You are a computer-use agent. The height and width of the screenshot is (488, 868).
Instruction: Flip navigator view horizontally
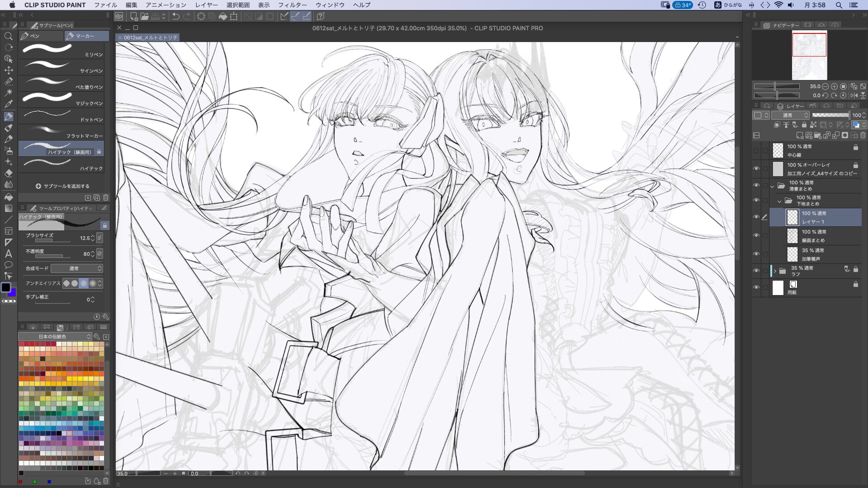[x=854, y=95]
